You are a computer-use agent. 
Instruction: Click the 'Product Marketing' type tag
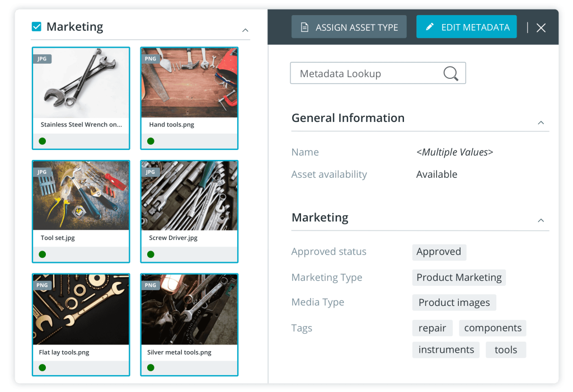[x=459, y=277]
